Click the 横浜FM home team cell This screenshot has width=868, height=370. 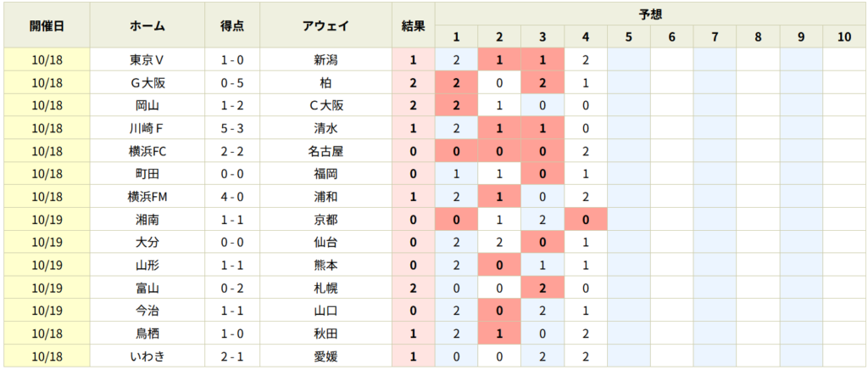tap(147, 197)
